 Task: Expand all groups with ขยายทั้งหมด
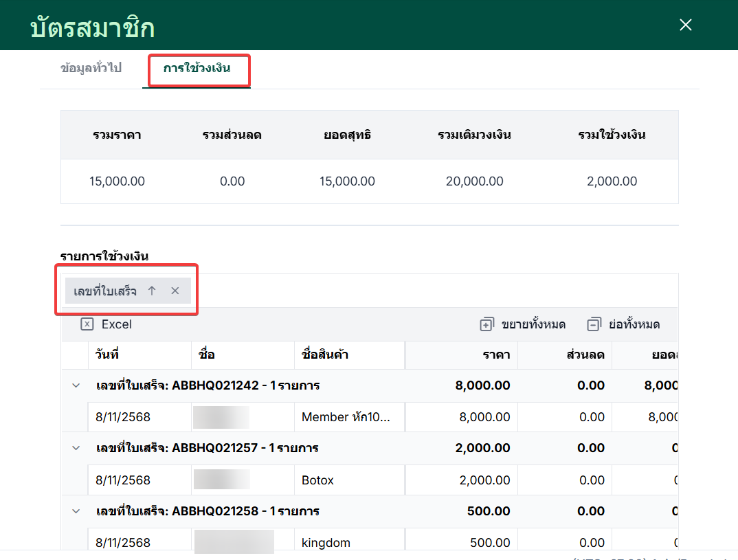523,324
